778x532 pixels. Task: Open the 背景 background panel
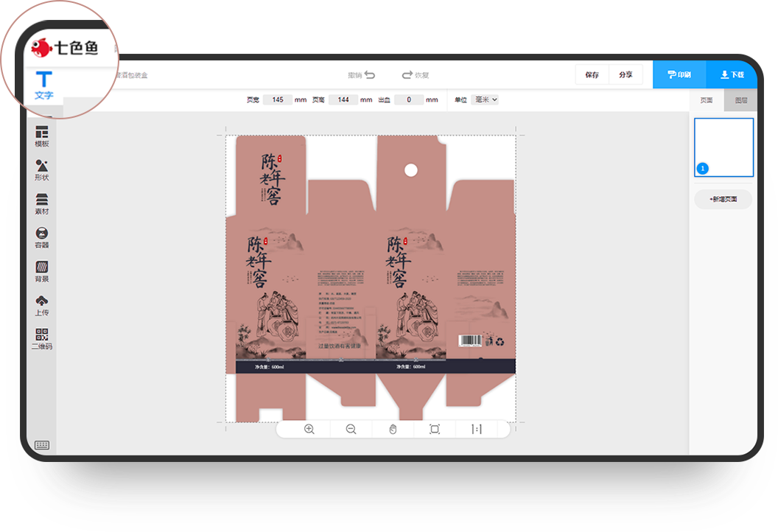coord(42,271)
